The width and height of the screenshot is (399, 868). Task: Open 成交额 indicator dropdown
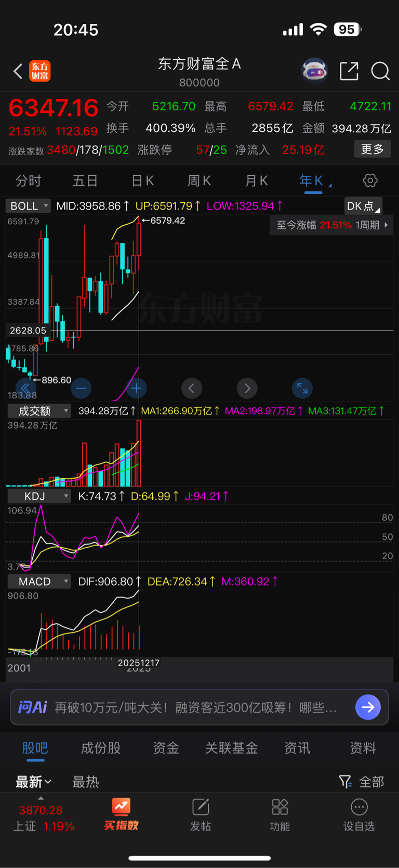click(39, 411)
